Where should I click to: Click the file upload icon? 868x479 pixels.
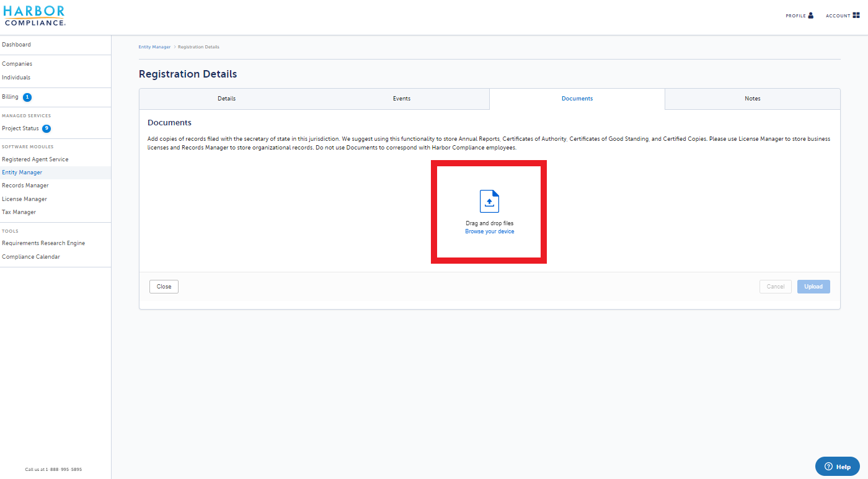click(x=489, y=202)
